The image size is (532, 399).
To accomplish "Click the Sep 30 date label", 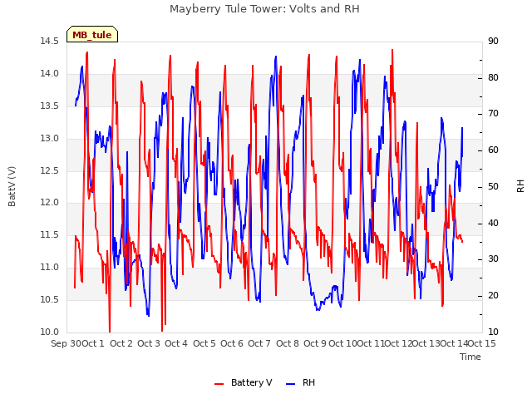I will click(x=66, y=343).
